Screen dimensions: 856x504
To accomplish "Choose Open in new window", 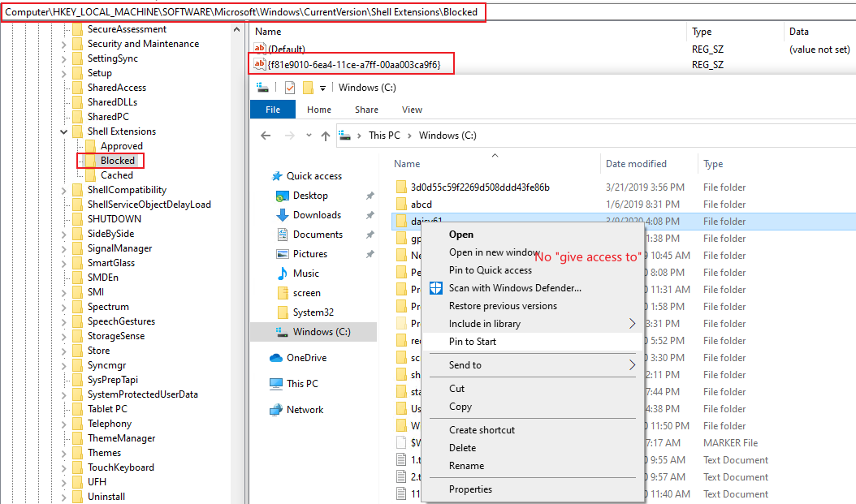I will coord(531,252).
